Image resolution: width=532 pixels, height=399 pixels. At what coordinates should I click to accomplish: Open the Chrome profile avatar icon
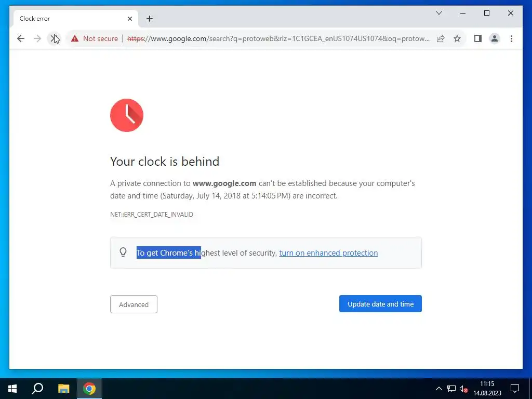point(495,38)
